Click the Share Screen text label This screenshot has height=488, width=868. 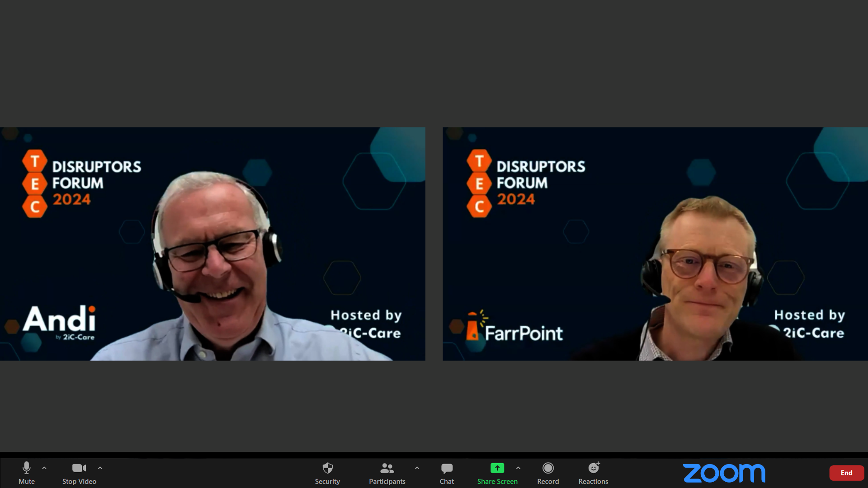[497, 482]
